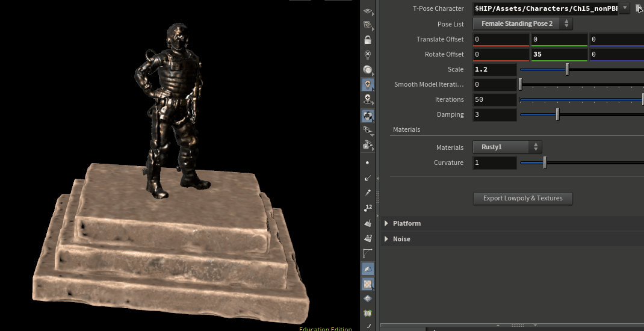Click Export Lowpoly & Textures button
This screenshot has width=644, height=331.
522,199
